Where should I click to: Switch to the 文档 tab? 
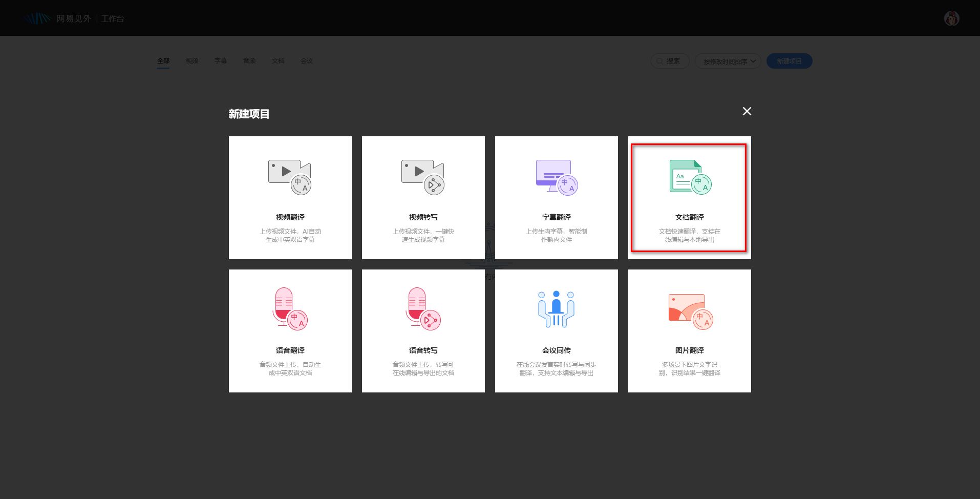278,61
